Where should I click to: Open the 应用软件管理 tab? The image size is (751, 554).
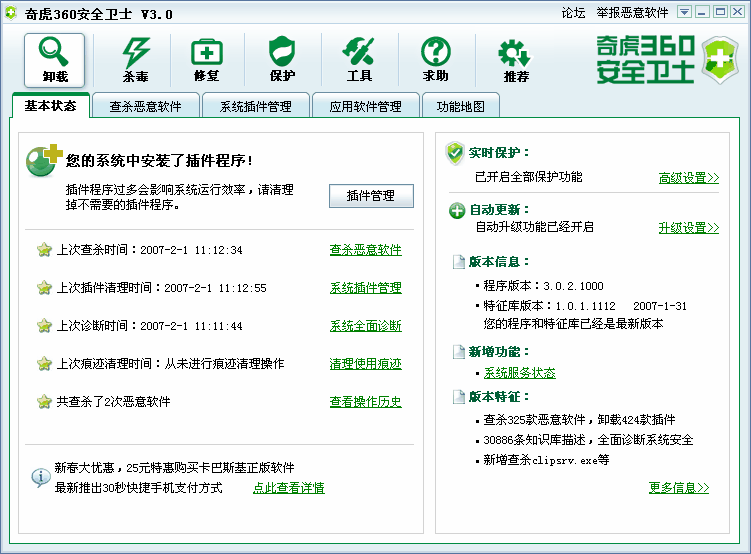click(x=365, y=106)
